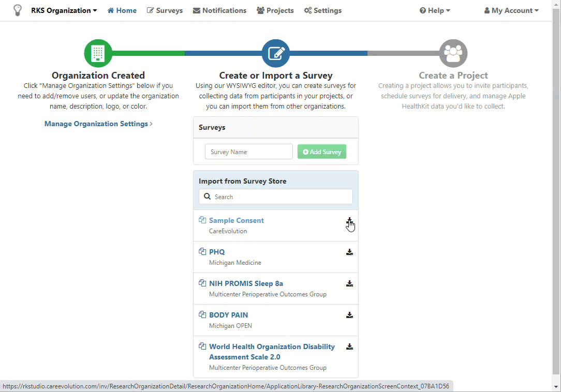Image resolution: width=561 pixels, height=392 pixels.
Task: Import the PHQ survey via download icon
Action: [x=349, y=252]
